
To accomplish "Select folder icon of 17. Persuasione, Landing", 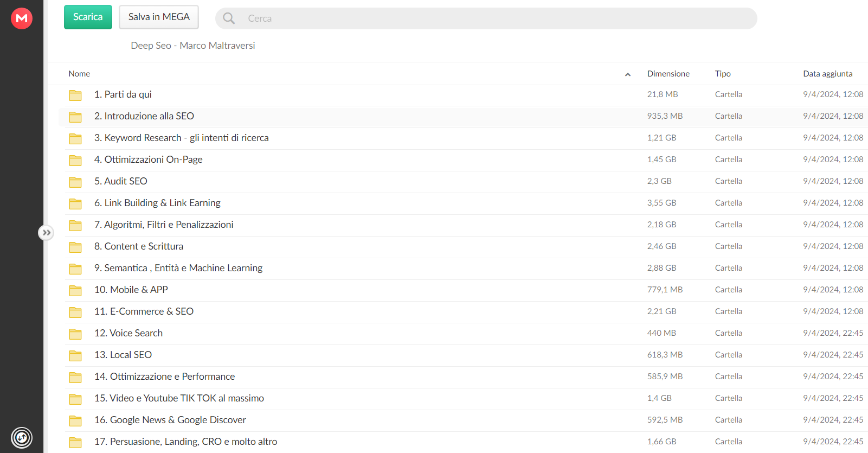I will pyautogui.click(x=75, y=443).
